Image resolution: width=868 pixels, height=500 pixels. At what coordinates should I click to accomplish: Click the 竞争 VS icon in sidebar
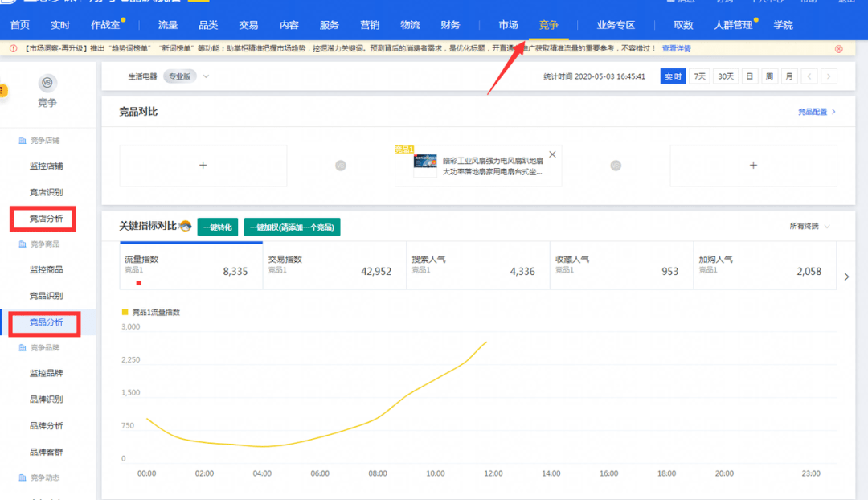47,84
